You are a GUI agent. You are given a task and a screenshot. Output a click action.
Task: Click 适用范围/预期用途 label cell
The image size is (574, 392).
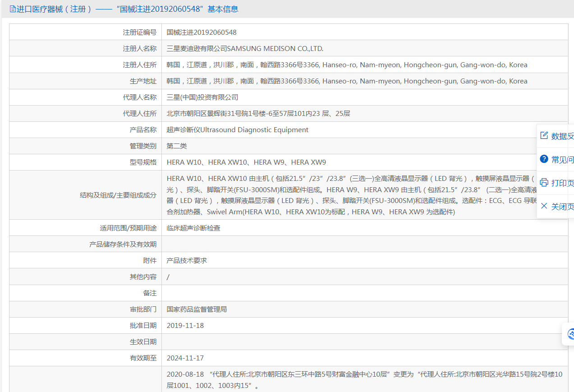(x=86, y=228)
